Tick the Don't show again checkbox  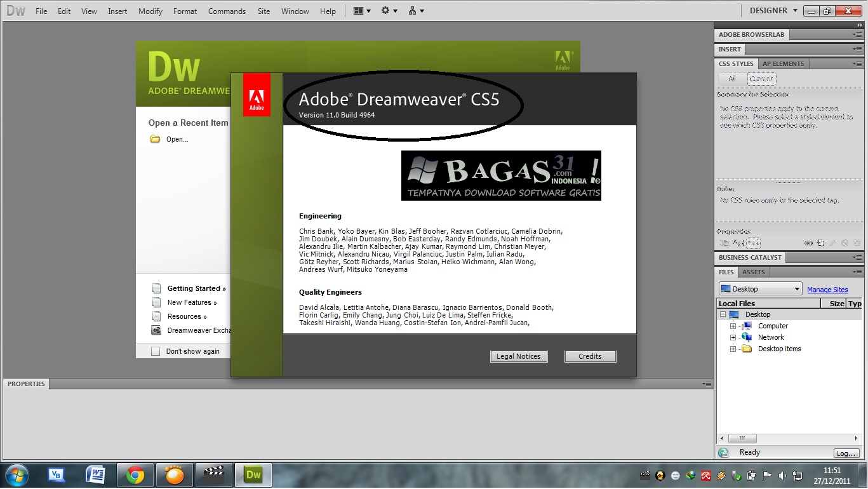click(x=156, y=351)
